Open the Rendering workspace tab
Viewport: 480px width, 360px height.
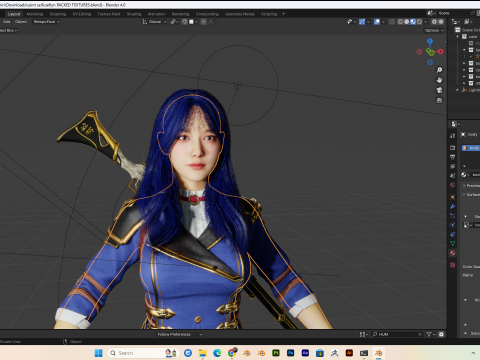click(180, 14)
